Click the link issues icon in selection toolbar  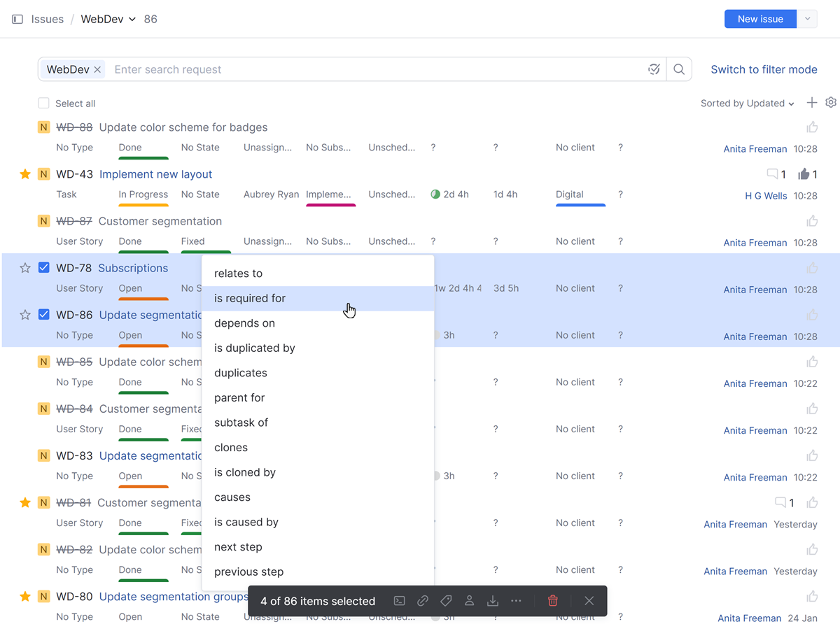(x=423, y=601)
